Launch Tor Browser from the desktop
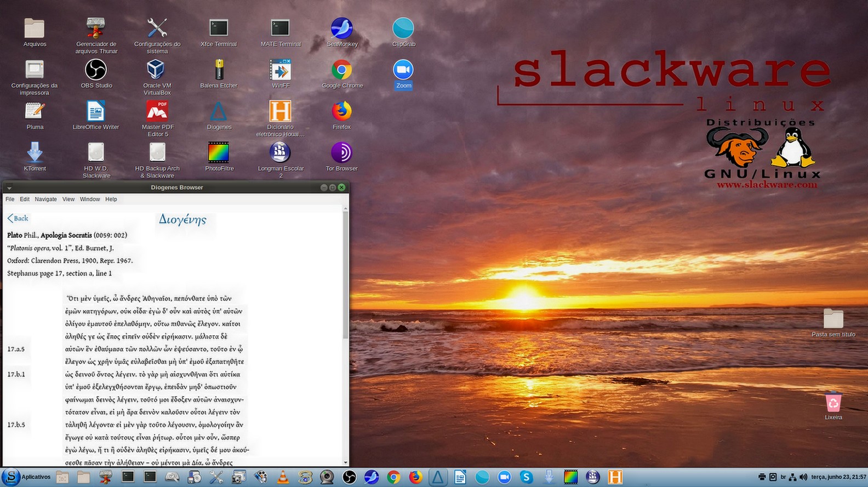Image resolution: width=868 pixels, height=487 pixels. [341, 154]
